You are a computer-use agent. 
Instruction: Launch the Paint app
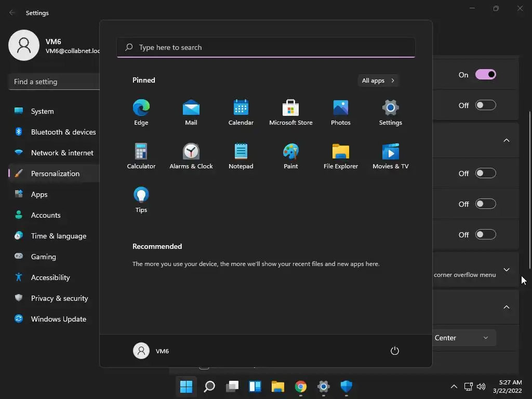(x=291, y=156)
